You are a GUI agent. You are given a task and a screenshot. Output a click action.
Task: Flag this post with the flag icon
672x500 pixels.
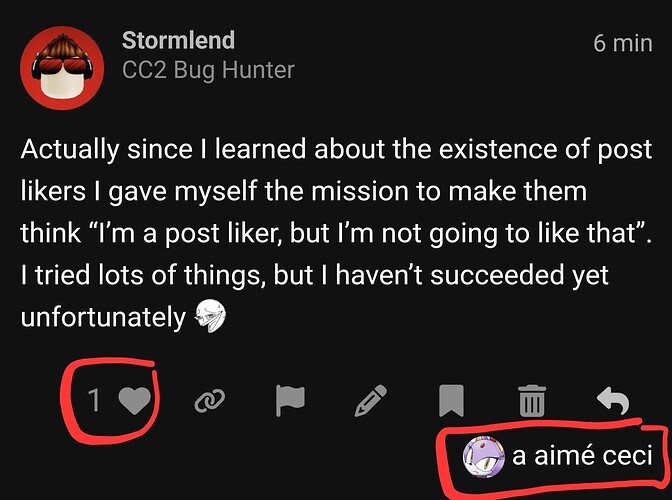tap(290, 401)
